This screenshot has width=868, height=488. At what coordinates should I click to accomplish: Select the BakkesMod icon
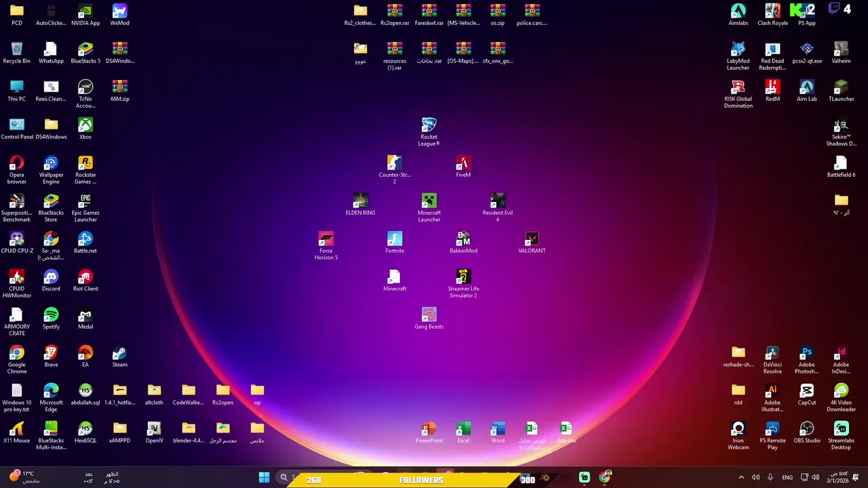click(x=463, y=243)
